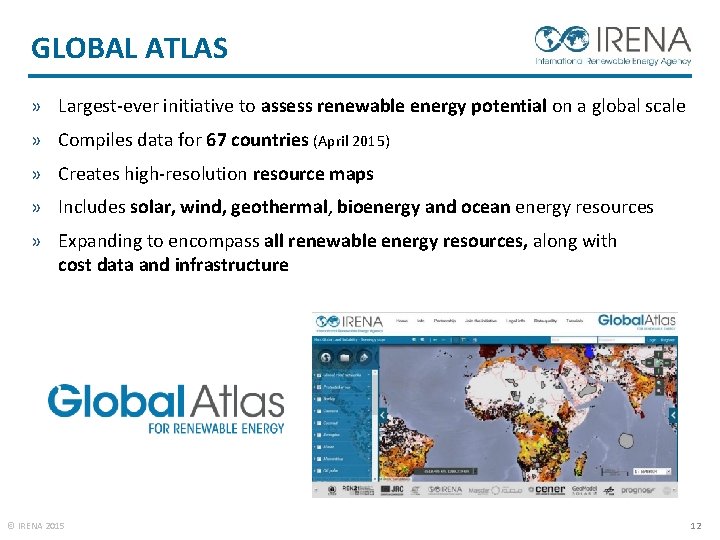Click the JRC partner logo
This screenshot has width=720, height=540.
click(392, 490)
